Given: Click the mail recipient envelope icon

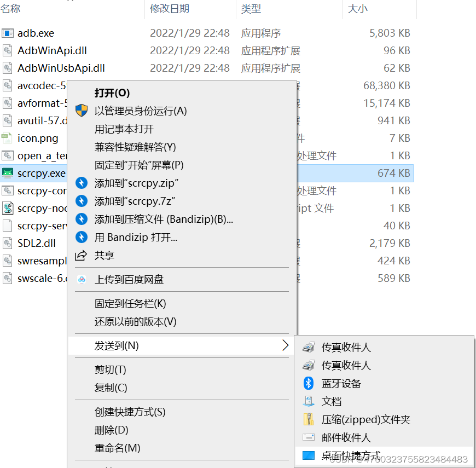Looking at the screenshot, I should click(309, 437).
